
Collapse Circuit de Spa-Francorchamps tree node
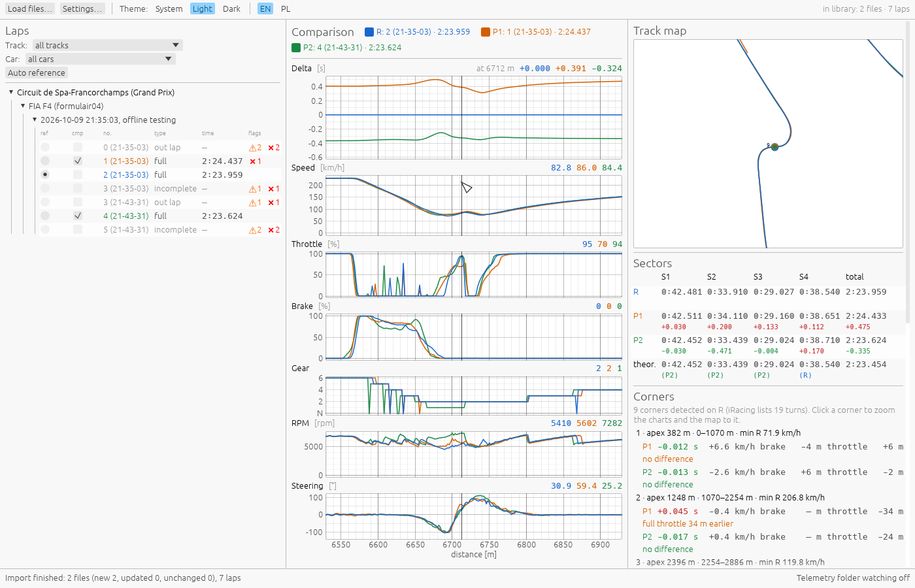point(12,92)
